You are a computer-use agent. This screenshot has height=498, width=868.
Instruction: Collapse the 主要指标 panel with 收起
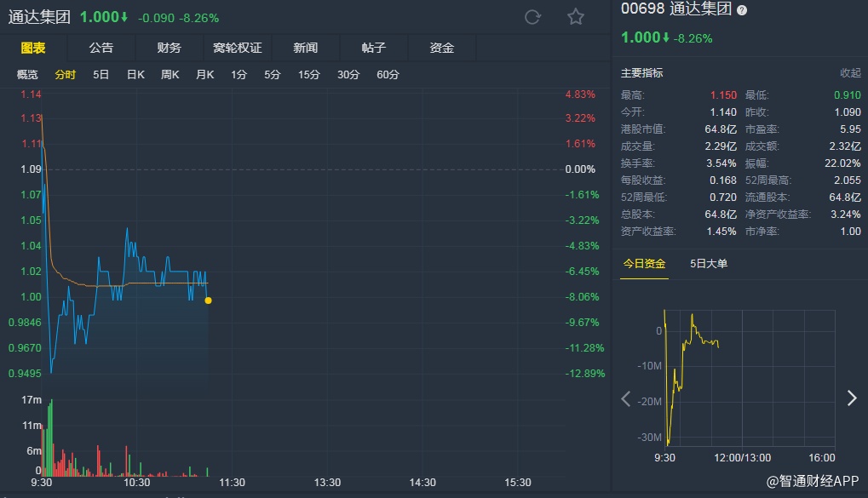point(850,73)
